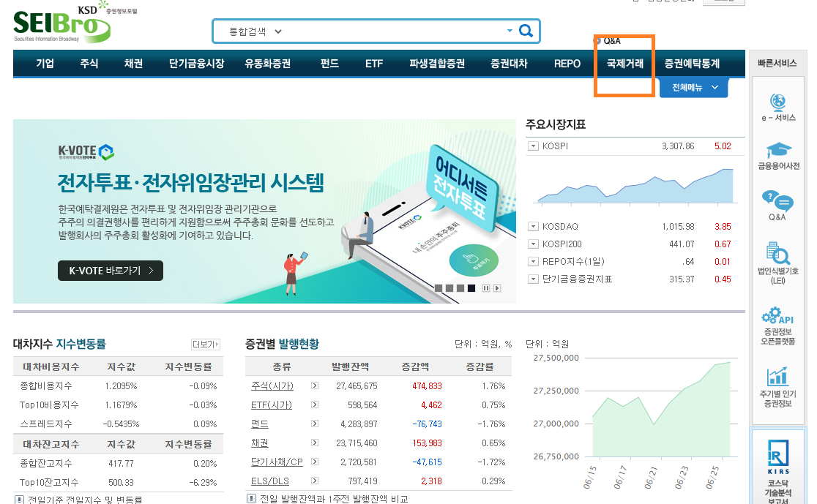Select the third banner slide indicator
Screen dimensions: 817x504
tap(460, 288)
